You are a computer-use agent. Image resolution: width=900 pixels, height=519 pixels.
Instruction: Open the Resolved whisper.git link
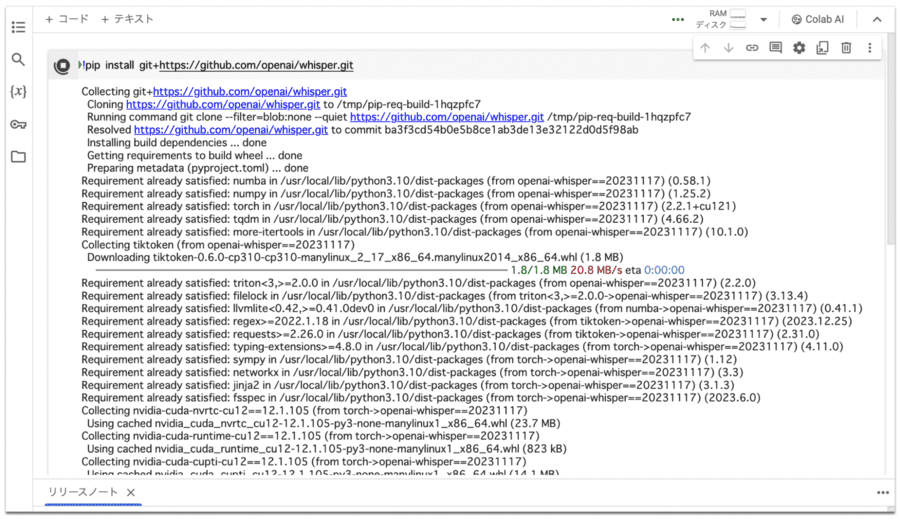point(231,130)
